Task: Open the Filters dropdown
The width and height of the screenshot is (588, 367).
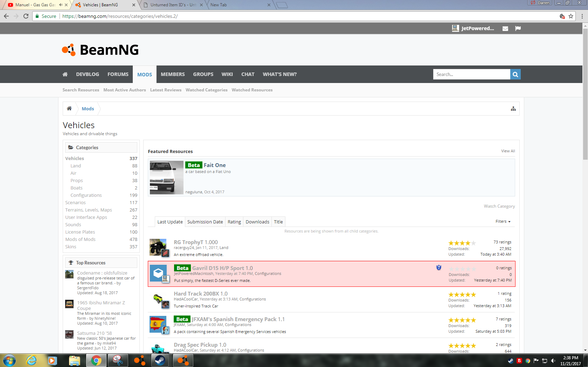Action: (x=503, y=222)
